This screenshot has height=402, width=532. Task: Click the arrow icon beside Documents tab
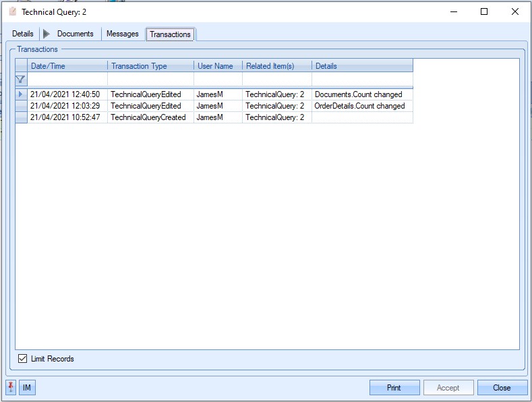pos(47,34)
